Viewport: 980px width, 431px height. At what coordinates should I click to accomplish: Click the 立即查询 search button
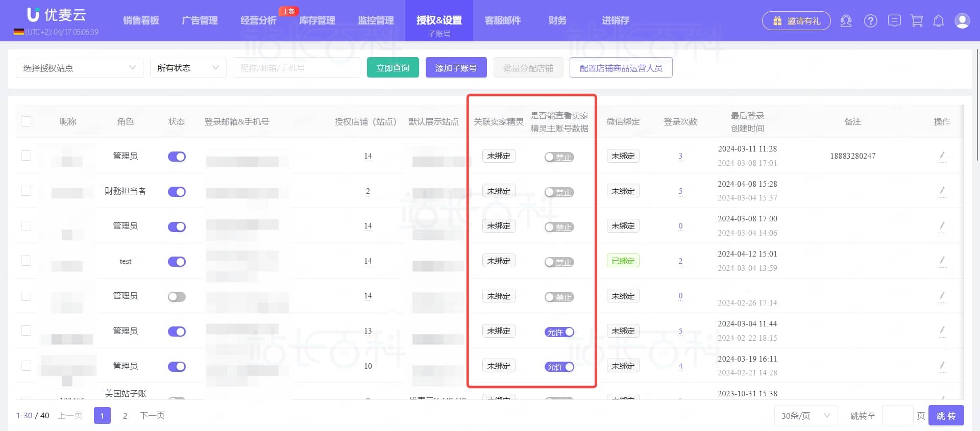(x=393, y=68)
